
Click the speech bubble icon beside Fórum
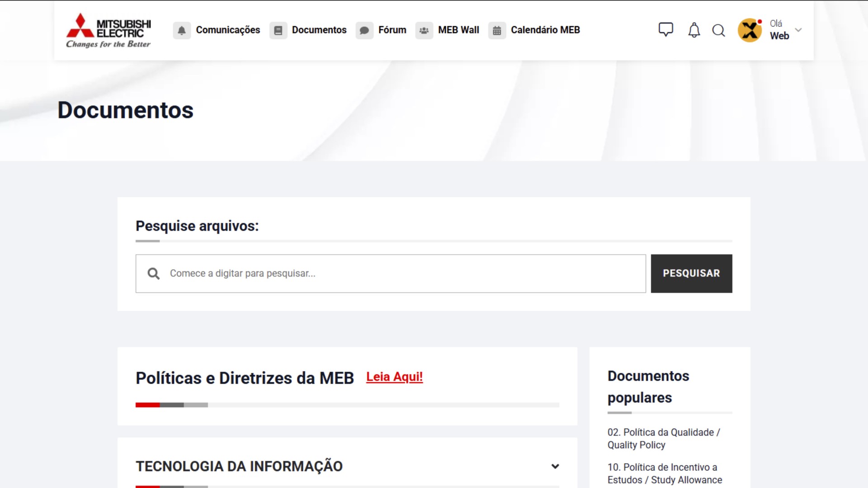[x=364, y=30]
